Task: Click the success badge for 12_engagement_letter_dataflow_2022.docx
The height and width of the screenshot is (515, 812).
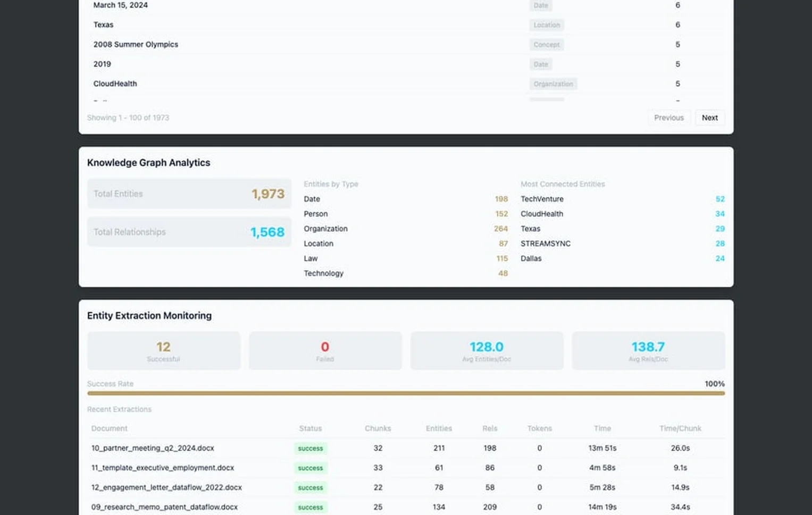Action: [311, 487]
